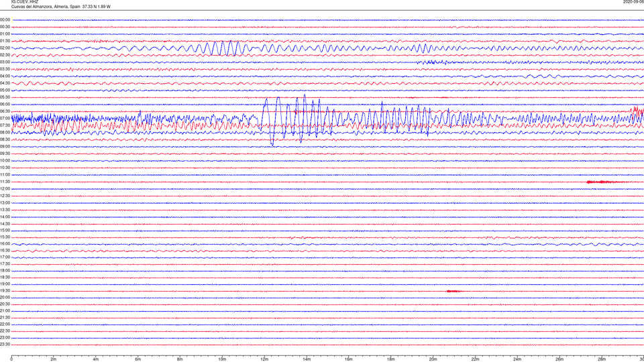Screen dimensions: 644x362
Task: Select the 03:30 trace time label
Action: (5, 69)
